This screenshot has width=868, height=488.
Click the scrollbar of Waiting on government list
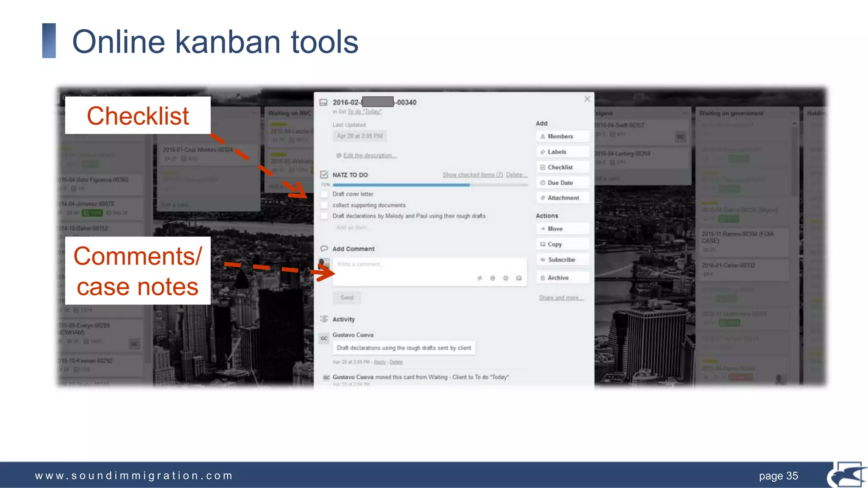point(794,161)
